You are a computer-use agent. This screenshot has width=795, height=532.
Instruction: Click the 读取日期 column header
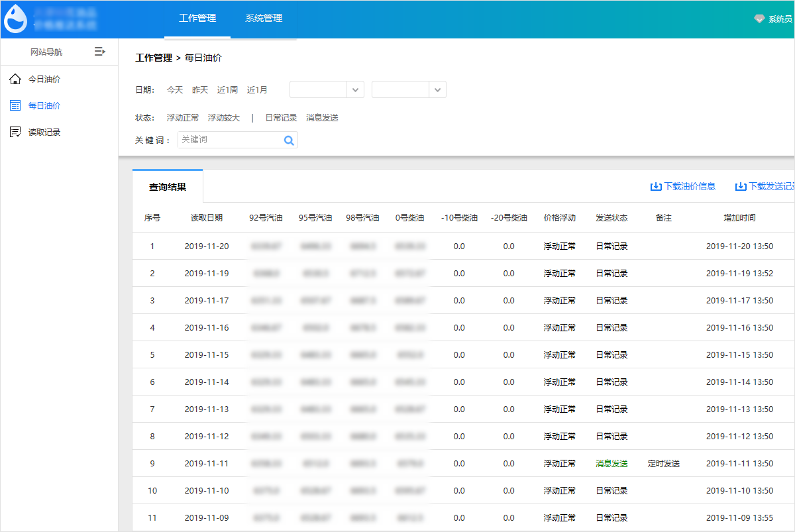[207, 218]
